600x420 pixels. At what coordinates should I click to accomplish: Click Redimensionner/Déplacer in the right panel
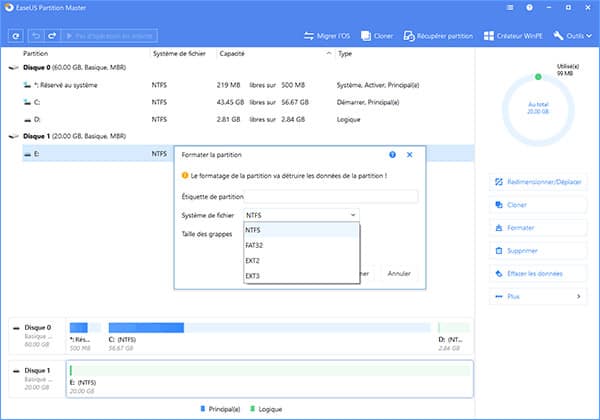coord(538,182)
